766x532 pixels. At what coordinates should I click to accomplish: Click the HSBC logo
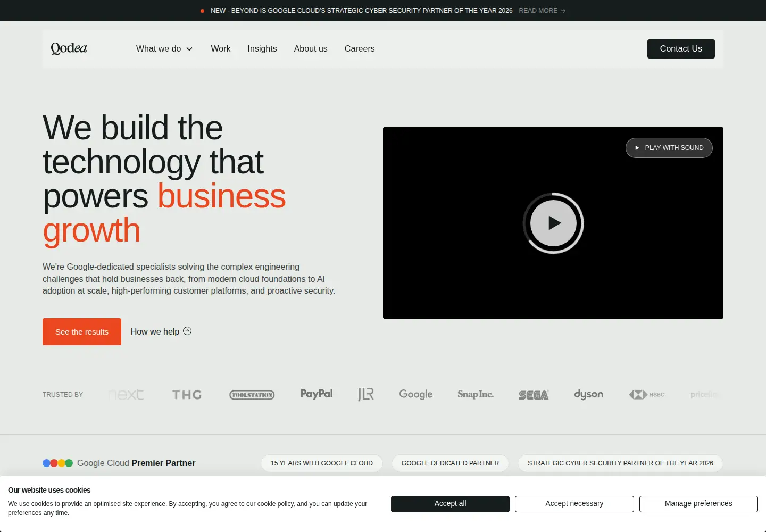coord(647,395)
